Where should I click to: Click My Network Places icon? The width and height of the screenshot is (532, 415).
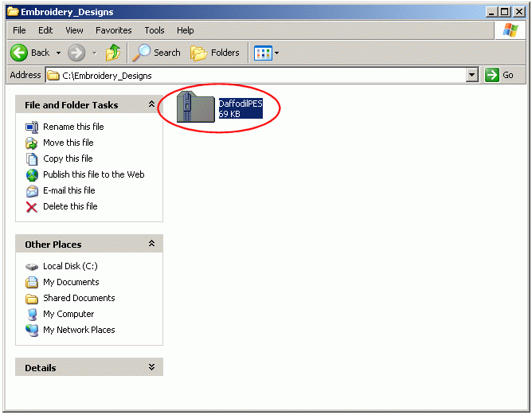pyautogui.click(x=32, y=330)
